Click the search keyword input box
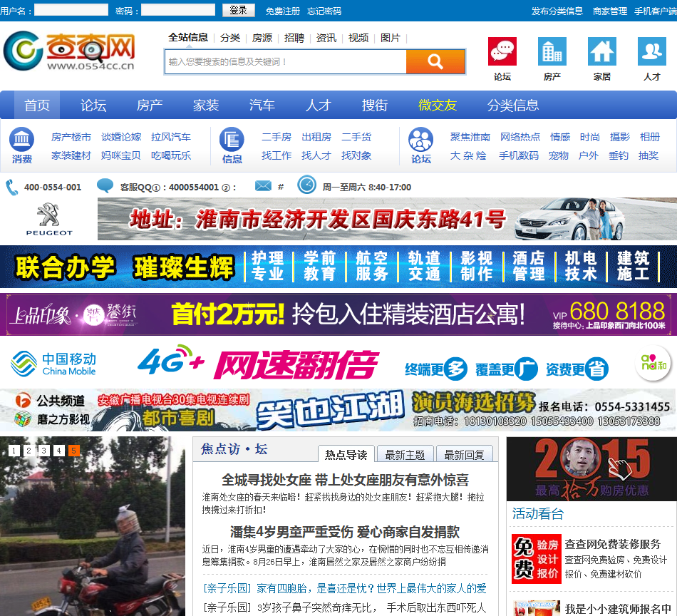This screenshot has height=616, width=677. click(285, 62)
